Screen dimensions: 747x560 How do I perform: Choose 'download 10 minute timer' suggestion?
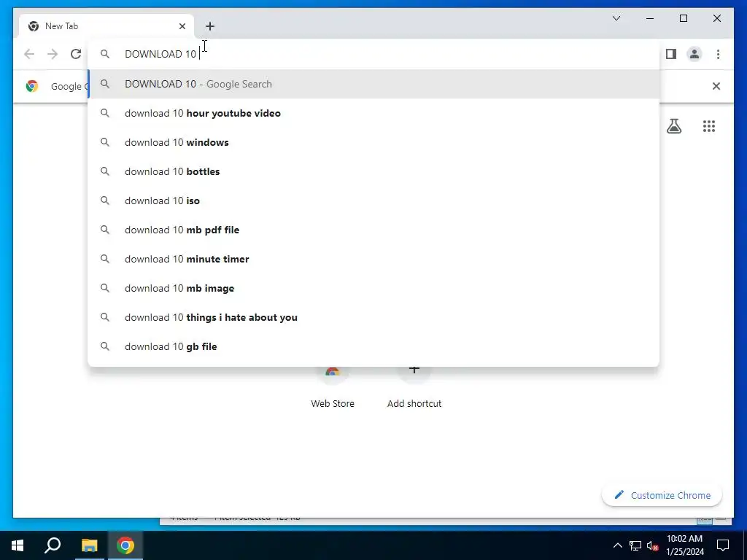373,259
